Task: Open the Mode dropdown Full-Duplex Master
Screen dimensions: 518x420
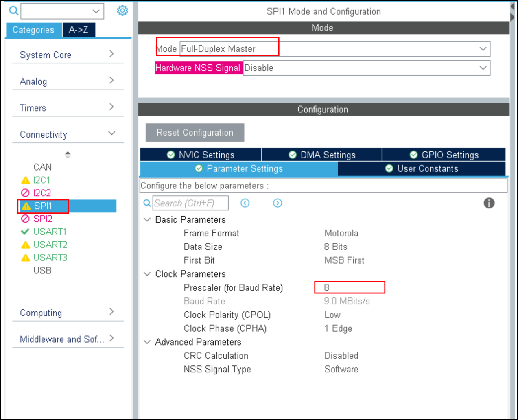Action: click(x=334, y=49)
